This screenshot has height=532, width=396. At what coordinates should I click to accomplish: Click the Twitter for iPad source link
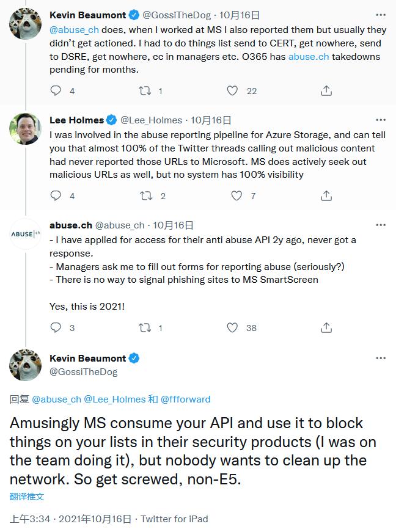[174, 519]
